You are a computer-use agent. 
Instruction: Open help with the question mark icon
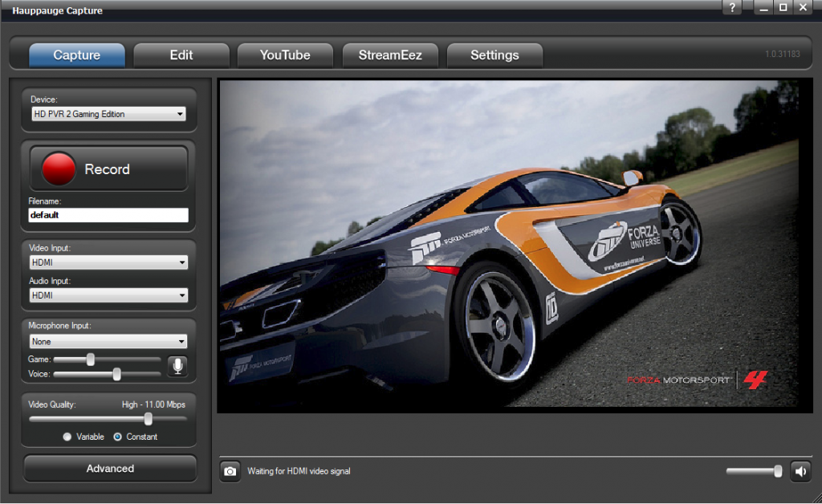click(732, 7)
